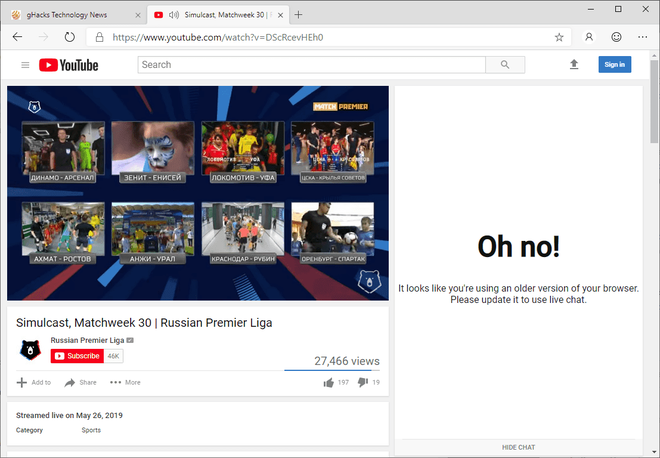Open the YouTube hamburger guide menu
The image size is (660, 458).
(25, 65)
